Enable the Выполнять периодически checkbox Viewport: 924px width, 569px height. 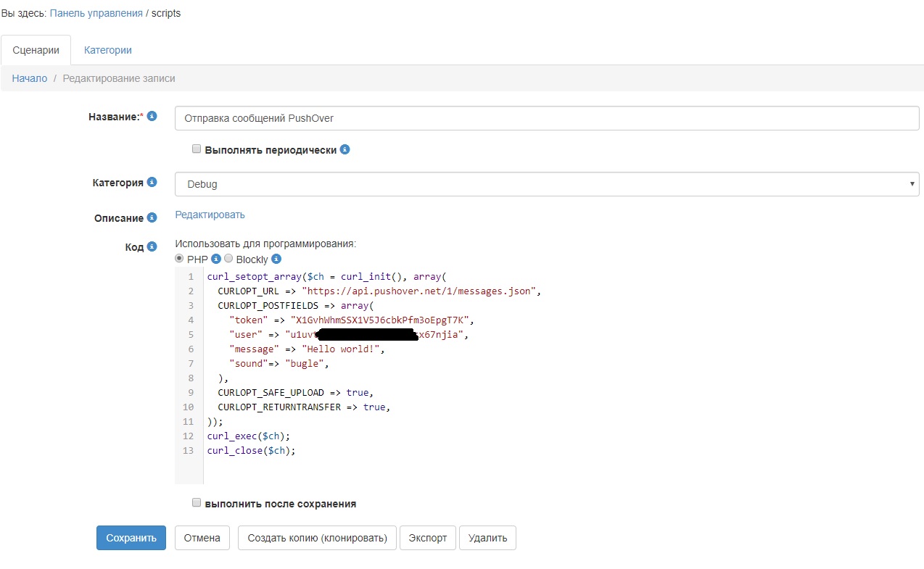click(x=196, y=149)
